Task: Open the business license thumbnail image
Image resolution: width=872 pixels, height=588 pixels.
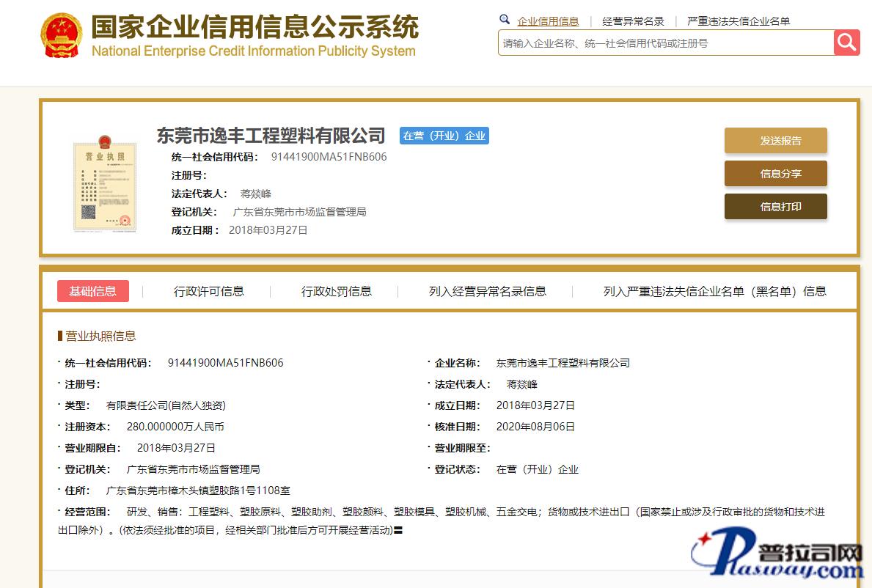Action: 105,183
